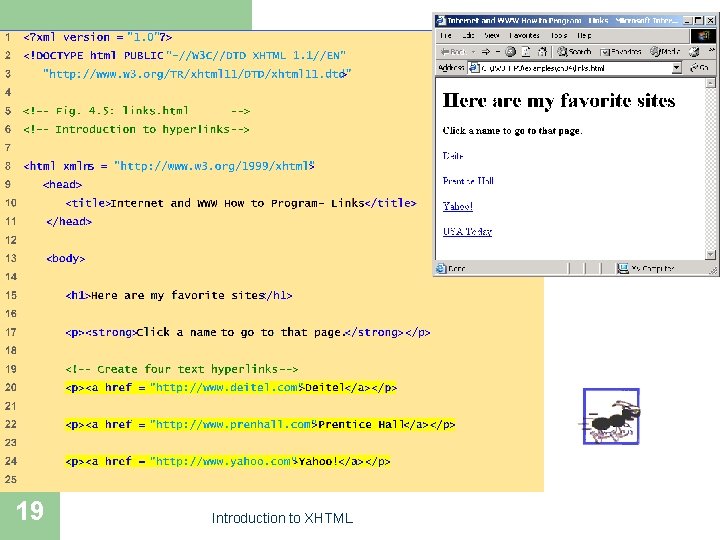Click the Home icon in browser toolbar
The height and width of the screenshot is (540, 720).
click(542, 52)
